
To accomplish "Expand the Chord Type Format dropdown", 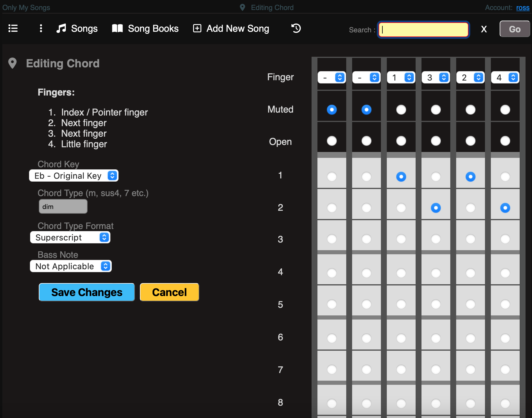I will [70, 238].
